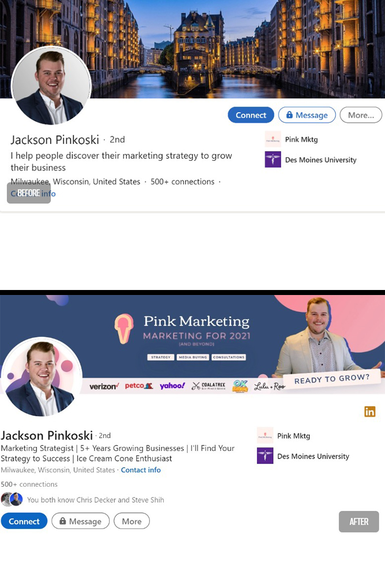Click mutual connections avatars beside Chris Decker
385x588 pixels.
click(12, 500)
